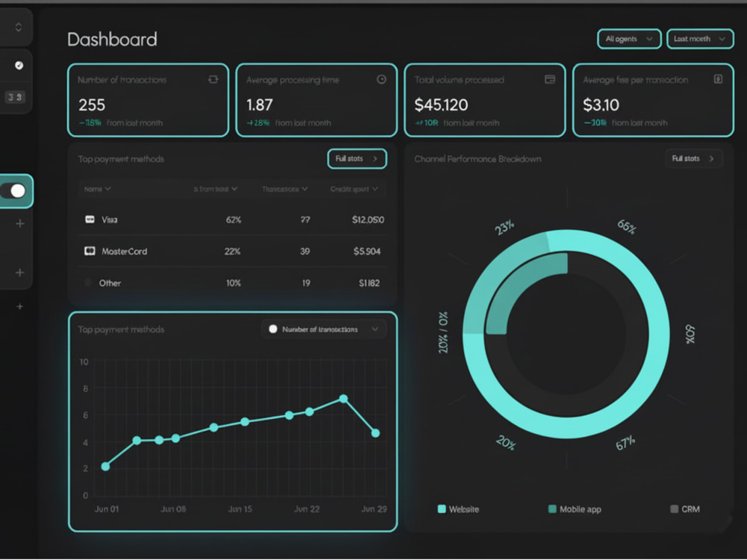Click the Visa row name

coord(109,220)
